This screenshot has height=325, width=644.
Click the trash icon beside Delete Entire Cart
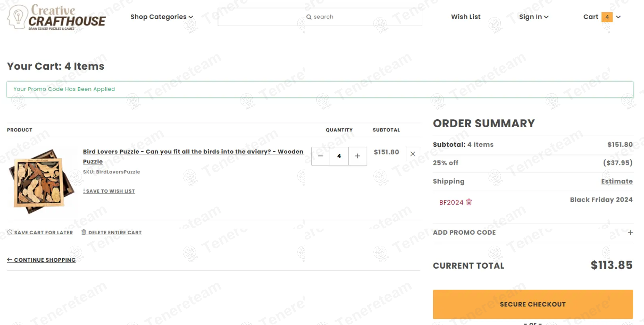(x=83, y=232)
